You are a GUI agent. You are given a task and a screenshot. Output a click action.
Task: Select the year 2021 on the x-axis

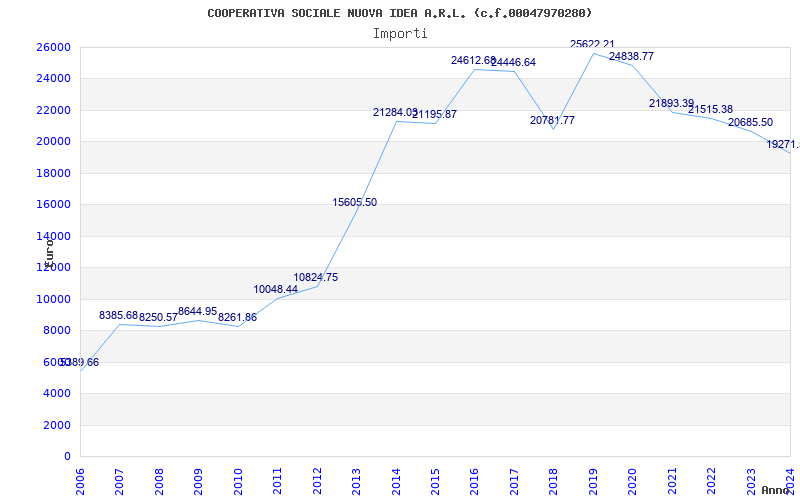(x=672, y=481)
